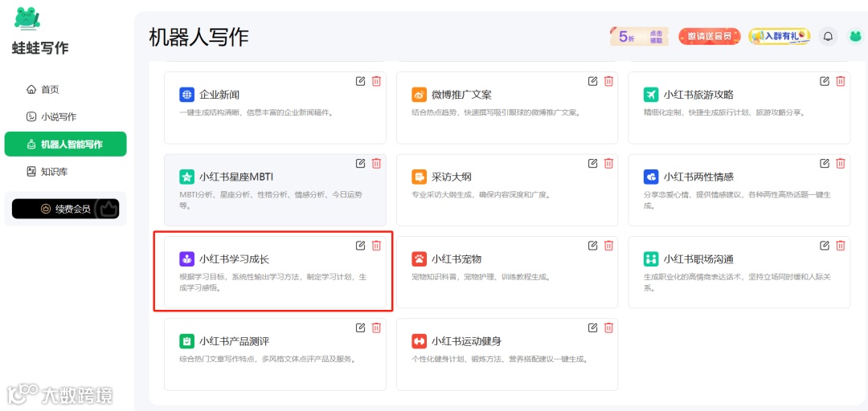Open the 小红书旅游攻略 title
The image size is (868, 411).
click(698, 95)
